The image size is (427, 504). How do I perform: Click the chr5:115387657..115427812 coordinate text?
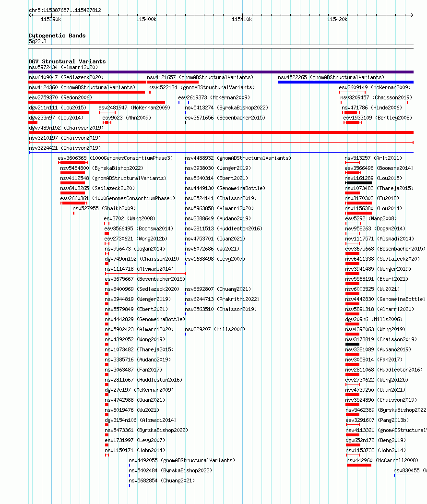pos(65,10)
